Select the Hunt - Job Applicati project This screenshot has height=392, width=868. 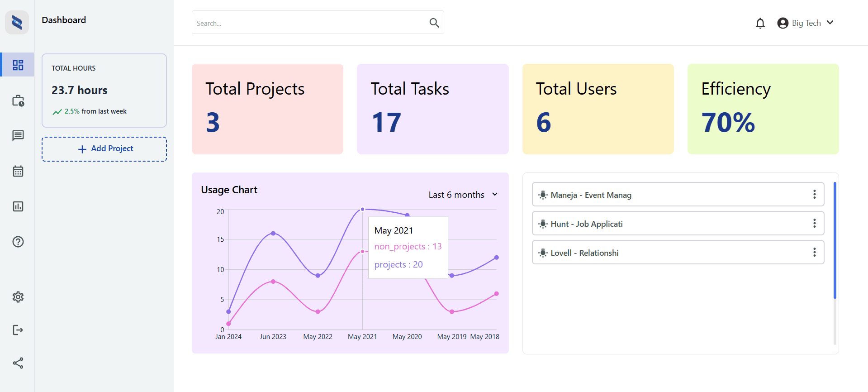click(586, 224)
